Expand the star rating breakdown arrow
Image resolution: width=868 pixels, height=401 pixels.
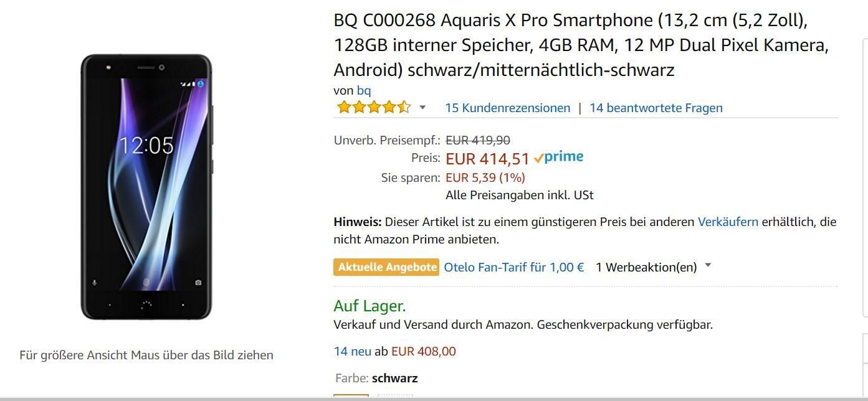point(422,108)
